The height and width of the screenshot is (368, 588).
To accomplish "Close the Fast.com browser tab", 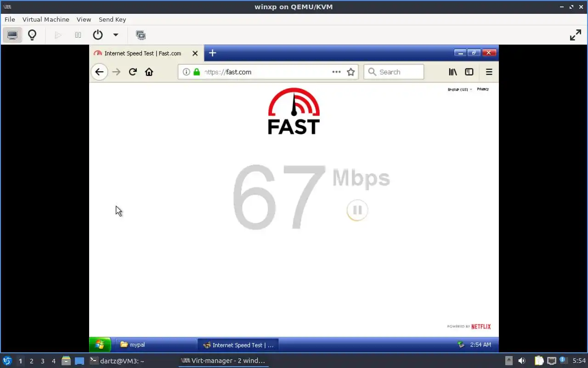I will [x=195, y=53].
